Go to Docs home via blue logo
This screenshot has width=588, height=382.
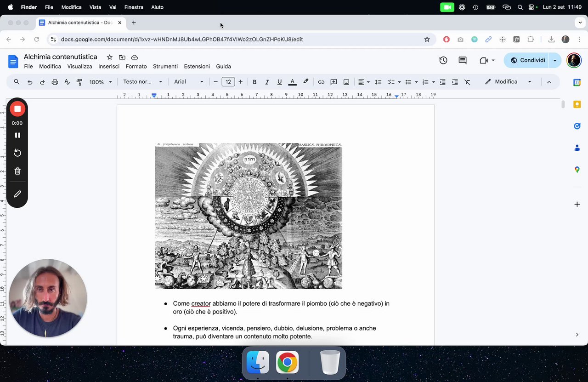[13, 61]
